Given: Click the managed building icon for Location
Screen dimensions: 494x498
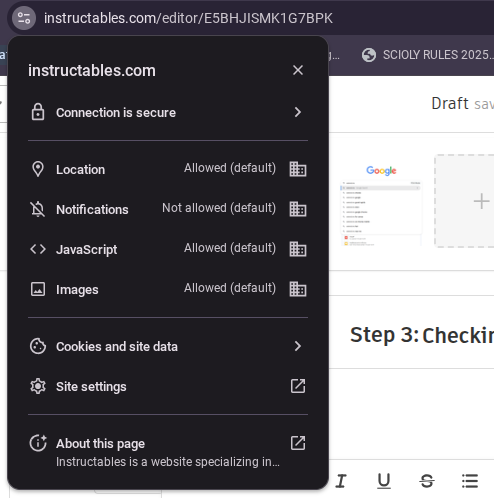Looking at the screenshot, I should [298, 169].
